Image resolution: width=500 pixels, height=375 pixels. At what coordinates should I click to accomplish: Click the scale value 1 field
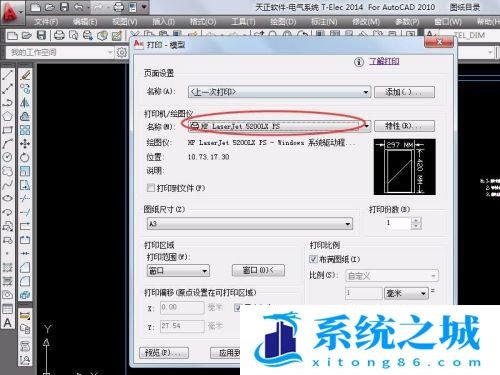[364, 293]
